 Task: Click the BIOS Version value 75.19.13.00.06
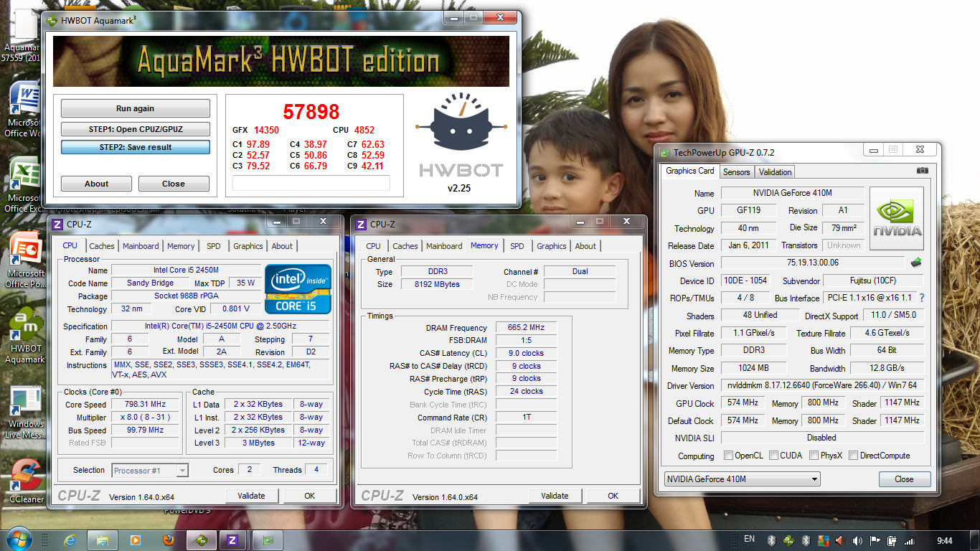tap(813, 263)
